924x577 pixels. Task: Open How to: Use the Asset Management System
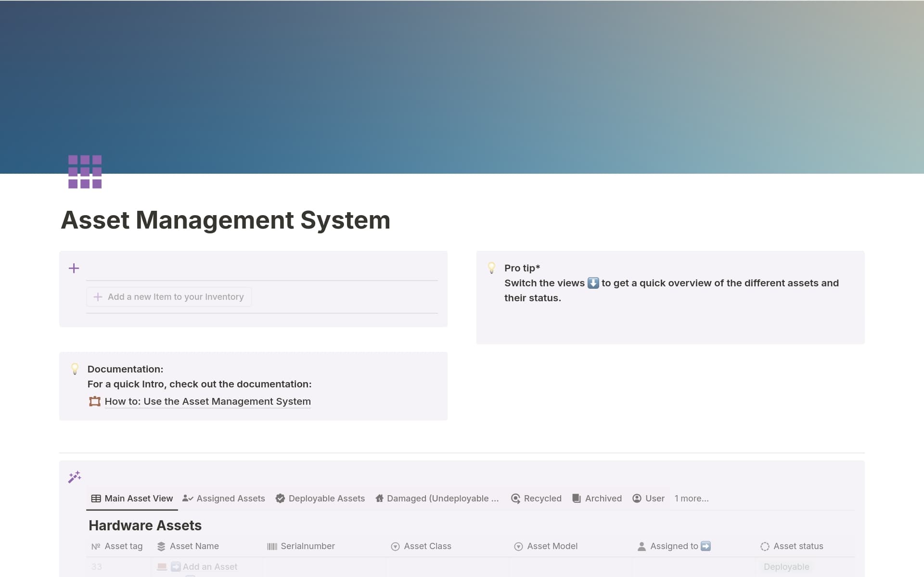pos(207,401)
